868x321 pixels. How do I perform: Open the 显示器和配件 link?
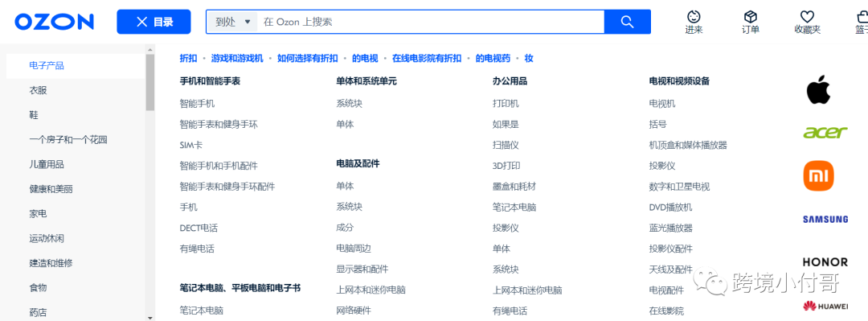tap(362, 270)
